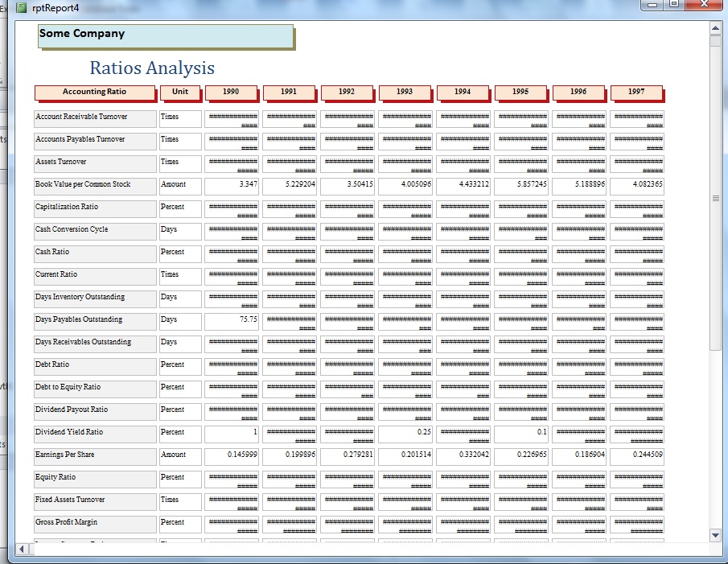Click the 5.188896 value cell

click(579, 186)
